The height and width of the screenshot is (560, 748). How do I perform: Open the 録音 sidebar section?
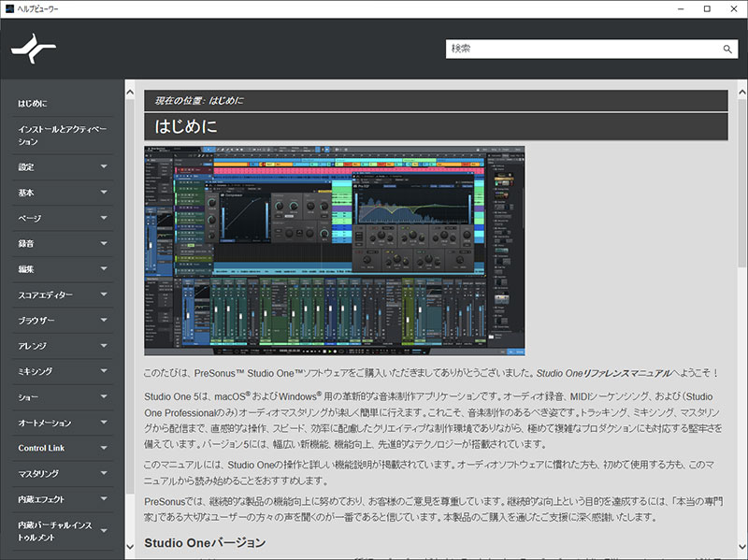(x=26, y=244)
